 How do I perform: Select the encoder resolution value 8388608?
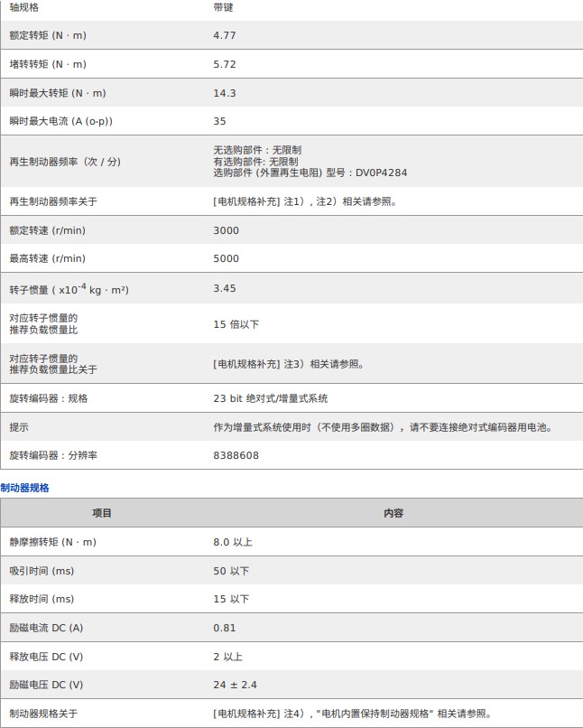pyautogui.click(x=236, y=455)
